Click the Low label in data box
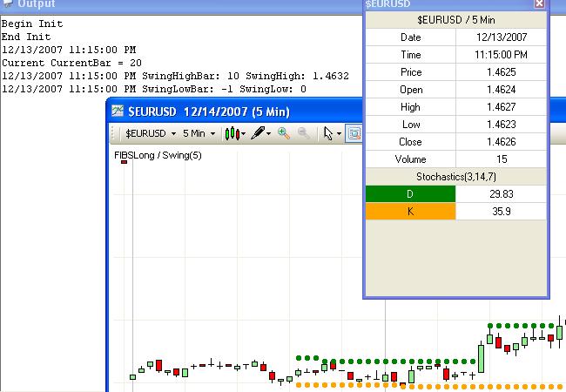 click(x=411, y=125)
